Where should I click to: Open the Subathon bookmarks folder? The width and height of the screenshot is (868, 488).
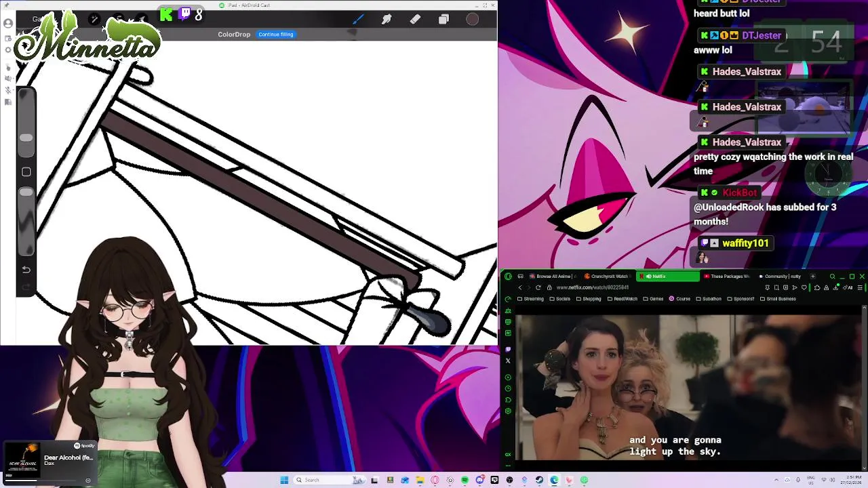pyautogui.click(x=709, y=299)
